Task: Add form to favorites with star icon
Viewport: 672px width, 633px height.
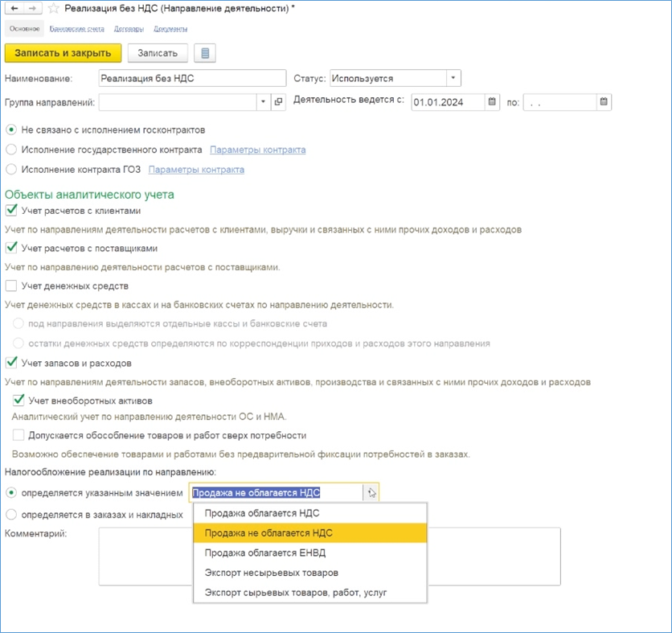Action: coord(54,8)
